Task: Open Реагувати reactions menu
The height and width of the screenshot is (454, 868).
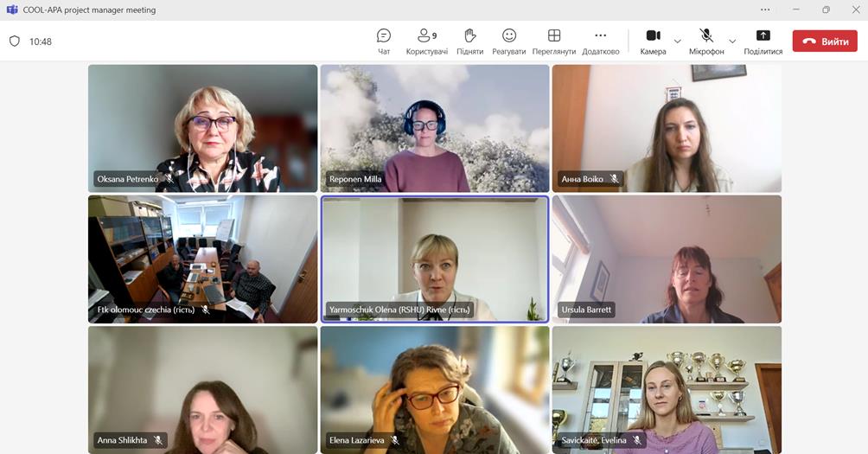Action: click(509, 41)
